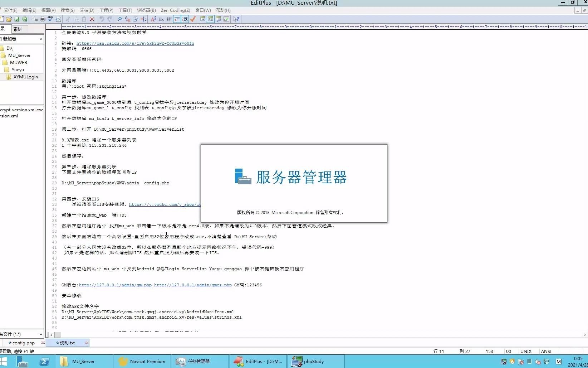Click the UNIX line-ending status indicator
The width and height of the screenshot is (588, 368).
pyautogui.click(x=526, y=351)
